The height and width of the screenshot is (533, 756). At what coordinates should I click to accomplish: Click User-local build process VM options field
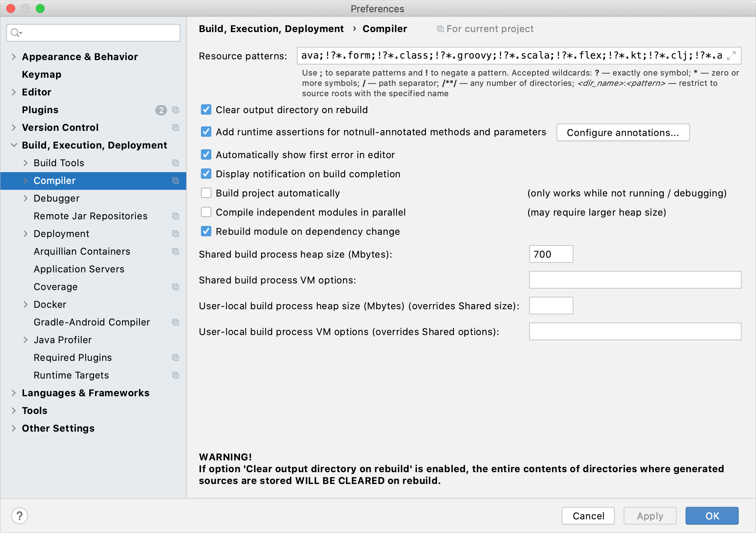635,331
